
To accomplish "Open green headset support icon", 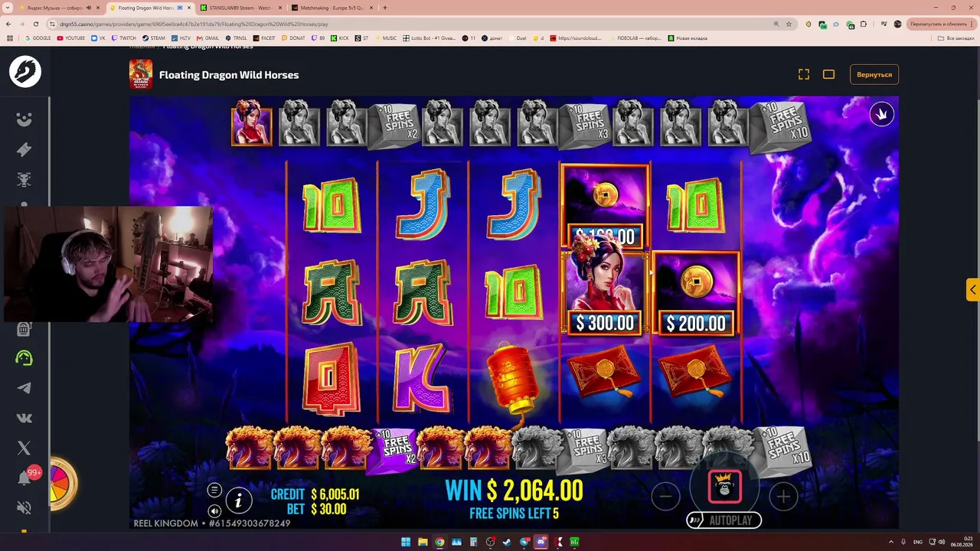I will coord(24,358).
